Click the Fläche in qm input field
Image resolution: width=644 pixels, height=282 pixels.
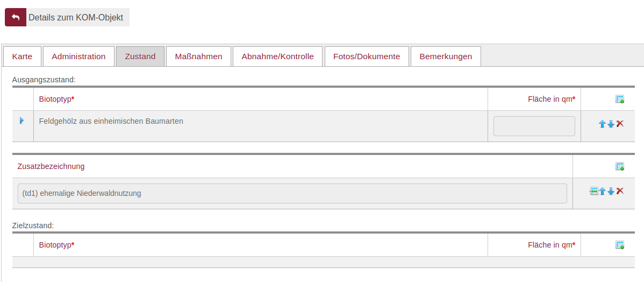[534, 126]
